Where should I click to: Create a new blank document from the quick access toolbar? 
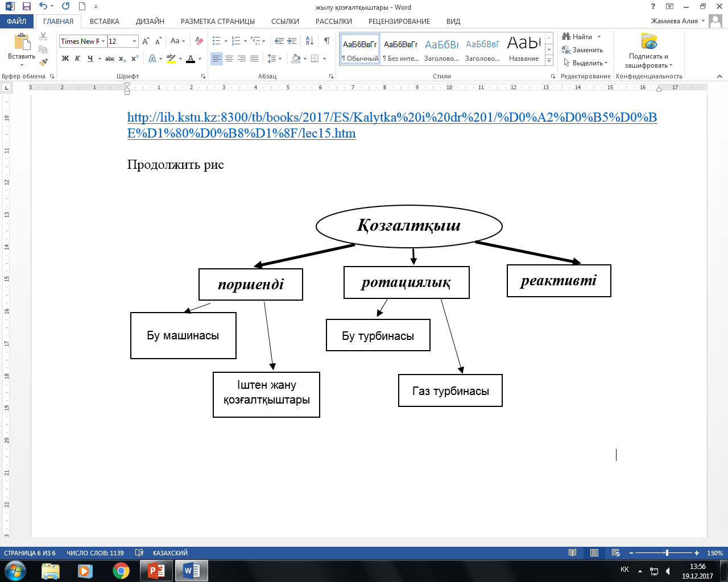82,7
